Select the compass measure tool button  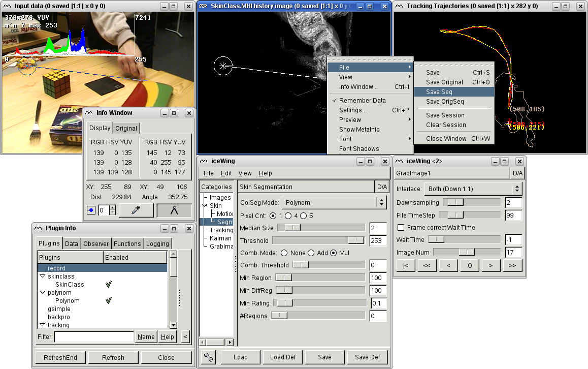click(x=174, y=210)
